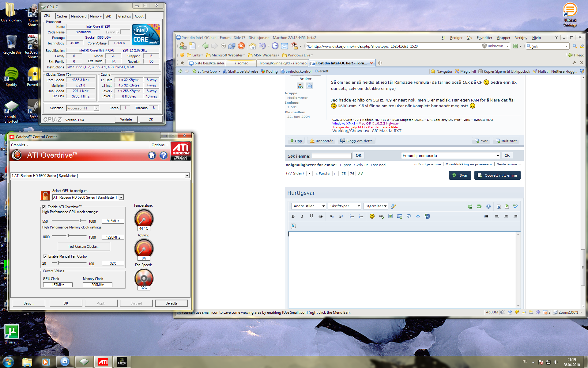588x368 pixels.
Task: Click the Windows Explorer taskbar icon
Action: [27, 362]
